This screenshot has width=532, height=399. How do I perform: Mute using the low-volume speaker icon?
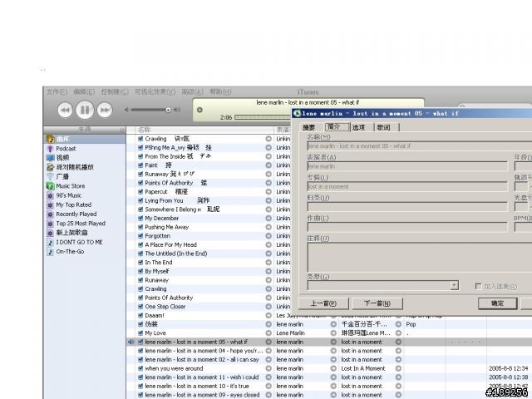(126, 110)
